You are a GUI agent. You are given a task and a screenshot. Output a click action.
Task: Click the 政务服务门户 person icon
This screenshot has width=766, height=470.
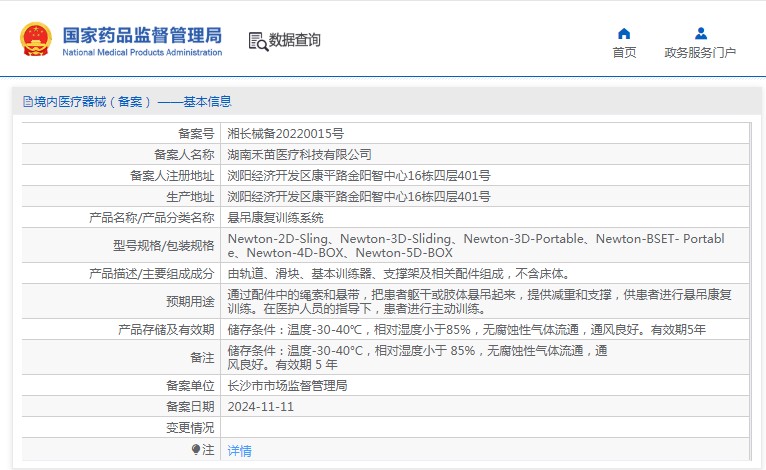point(701,33)
